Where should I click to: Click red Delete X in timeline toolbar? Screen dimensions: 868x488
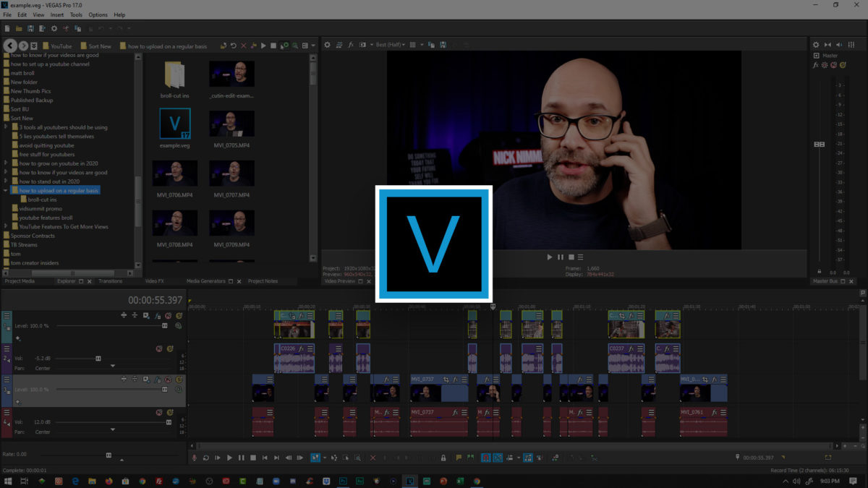point(373,458)
